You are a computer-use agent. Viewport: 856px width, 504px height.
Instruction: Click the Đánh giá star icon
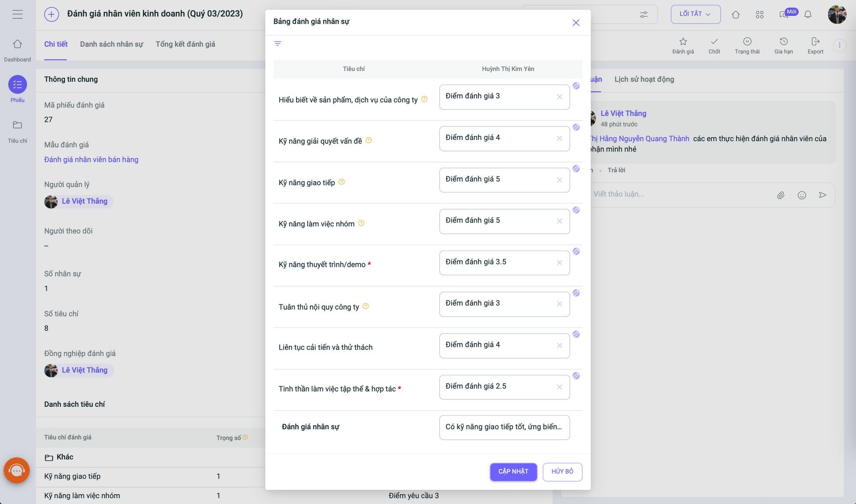683,41
